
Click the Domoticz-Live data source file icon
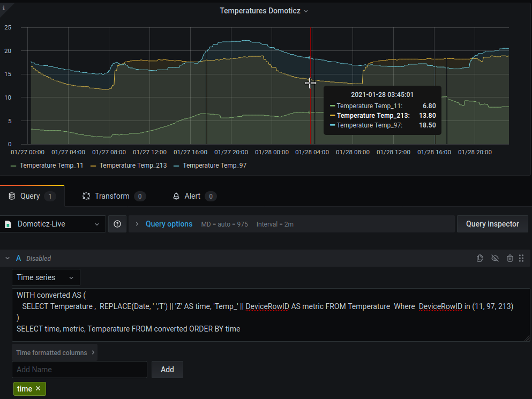(8, 224)
